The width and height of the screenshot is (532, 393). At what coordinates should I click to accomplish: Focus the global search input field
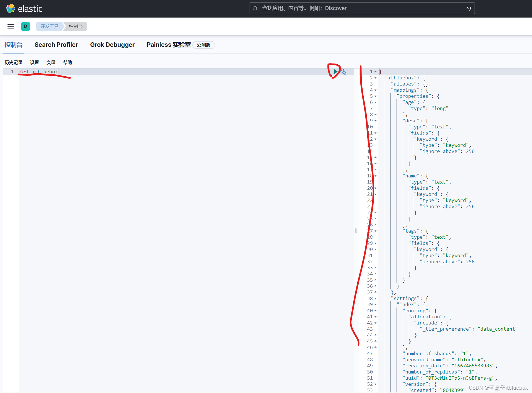(362, 8)
